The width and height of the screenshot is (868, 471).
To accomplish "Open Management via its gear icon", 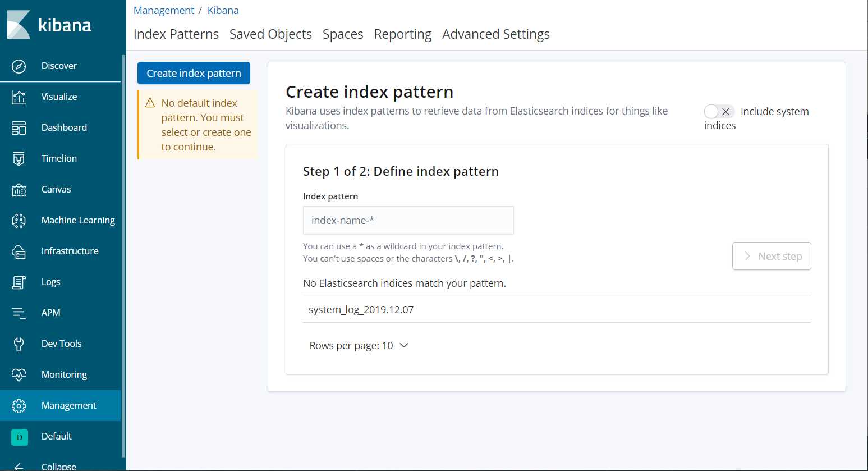I will click(19, 405).
